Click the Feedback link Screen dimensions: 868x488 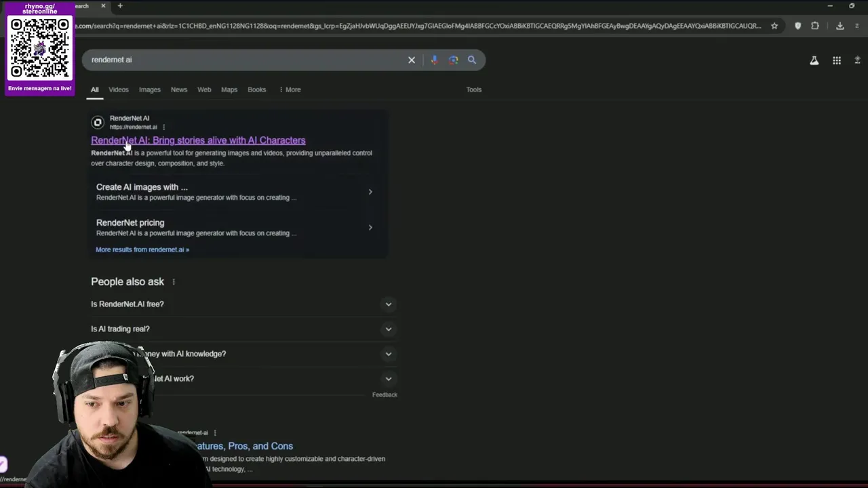[x=384, y=394]
